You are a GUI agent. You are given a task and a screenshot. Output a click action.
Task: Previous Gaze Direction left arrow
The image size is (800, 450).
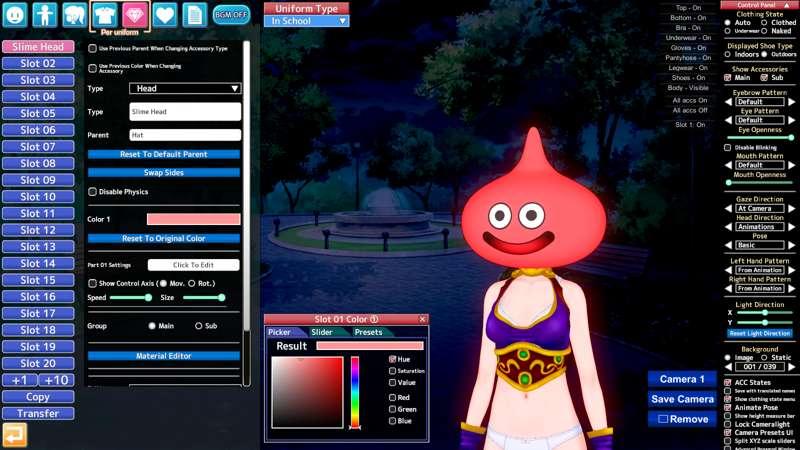pyautogui.click(x=729, y=209)
